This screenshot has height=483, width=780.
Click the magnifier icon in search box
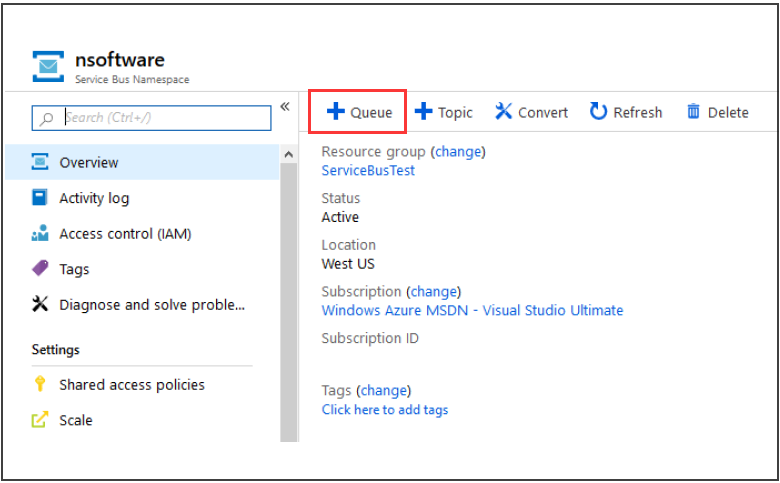click(x=47, y=118)
